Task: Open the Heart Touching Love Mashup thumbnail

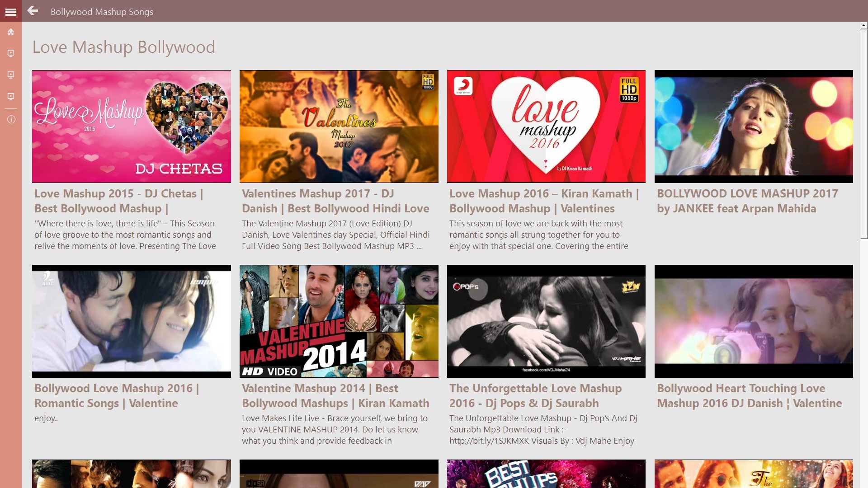Action: pyautogui.click(x=754, y=321)
